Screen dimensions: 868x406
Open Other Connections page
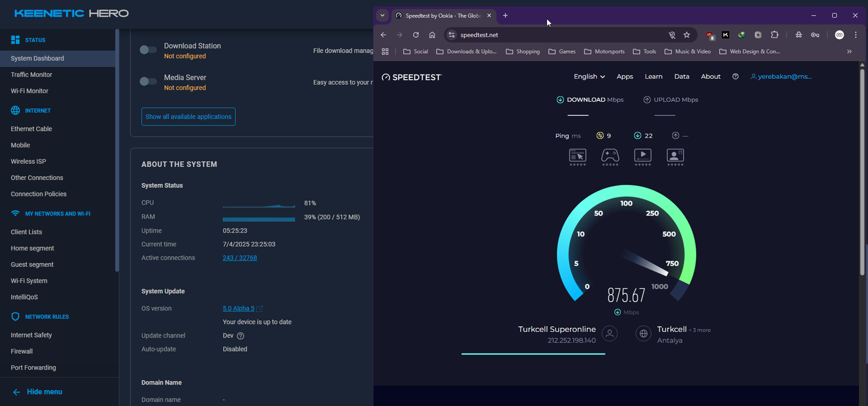(37, 178)
